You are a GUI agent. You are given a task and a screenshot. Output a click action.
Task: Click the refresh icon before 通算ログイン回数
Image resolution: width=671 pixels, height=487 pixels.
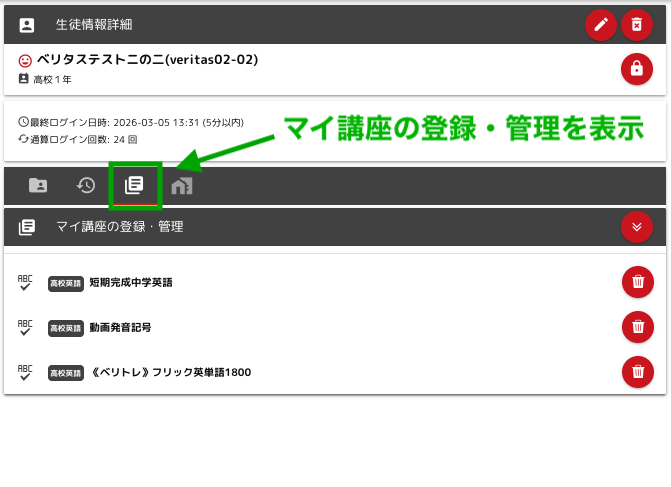24,139
